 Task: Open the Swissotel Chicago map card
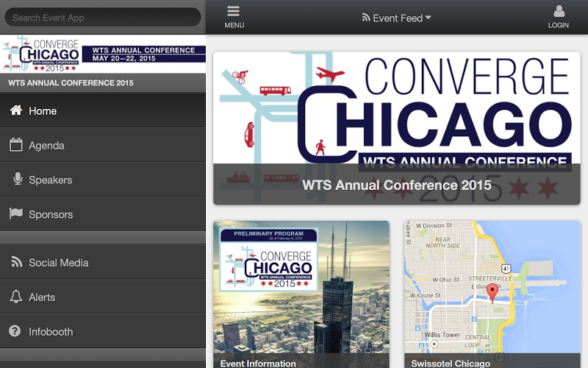pos(492,294)
